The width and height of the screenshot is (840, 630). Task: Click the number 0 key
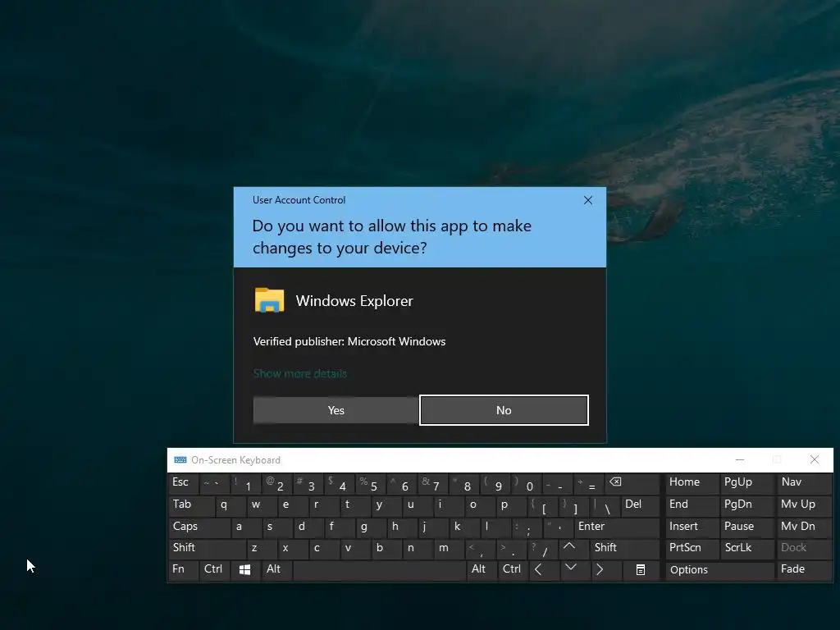coord(526,483)
